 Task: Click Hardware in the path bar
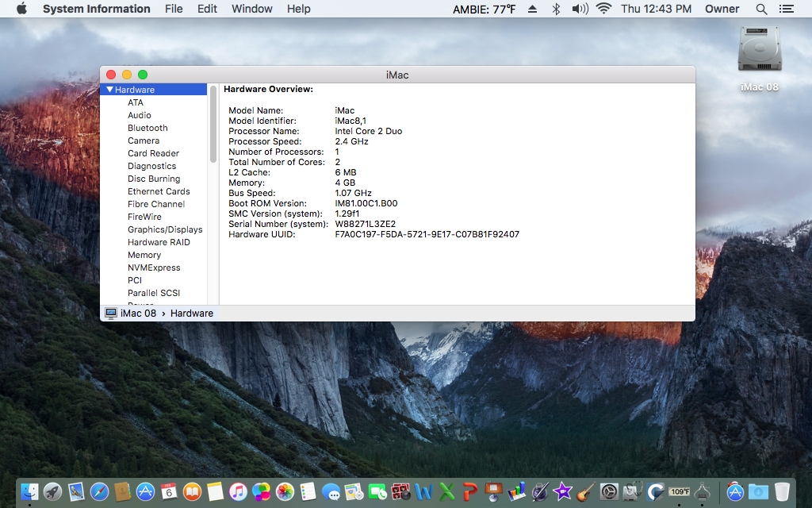(192, 313)
